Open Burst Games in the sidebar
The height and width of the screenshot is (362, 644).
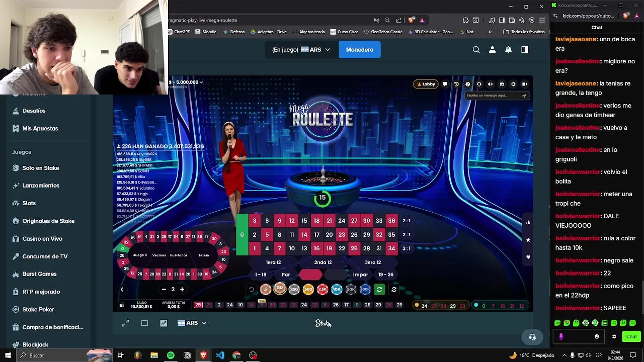tap(39, 274)
